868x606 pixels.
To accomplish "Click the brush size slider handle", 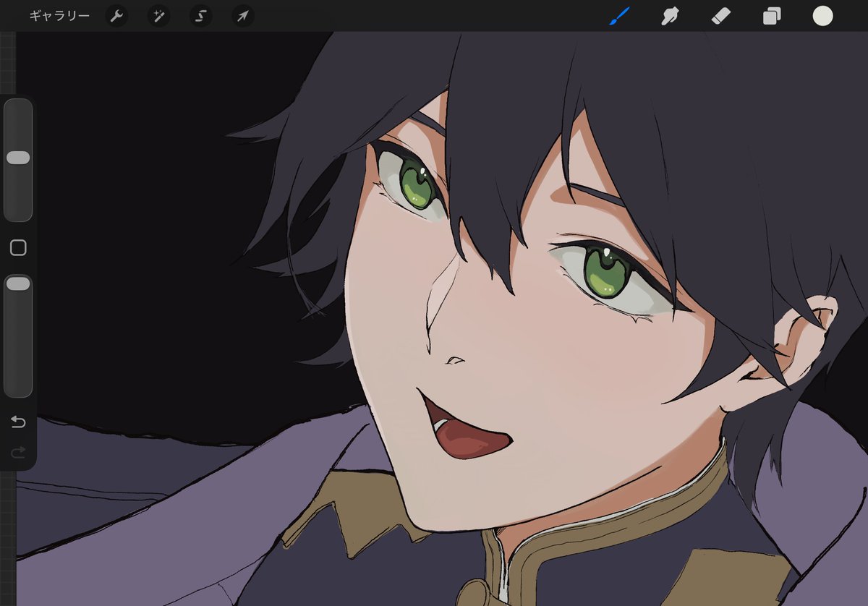I will tap(18, 158).
